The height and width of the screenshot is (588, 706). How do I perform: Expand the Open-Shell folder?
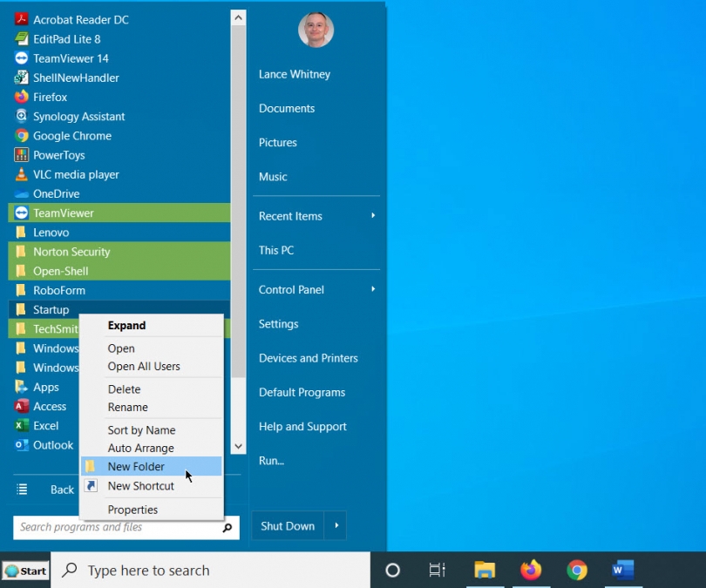pyautogui.click(x=119, y=271)
